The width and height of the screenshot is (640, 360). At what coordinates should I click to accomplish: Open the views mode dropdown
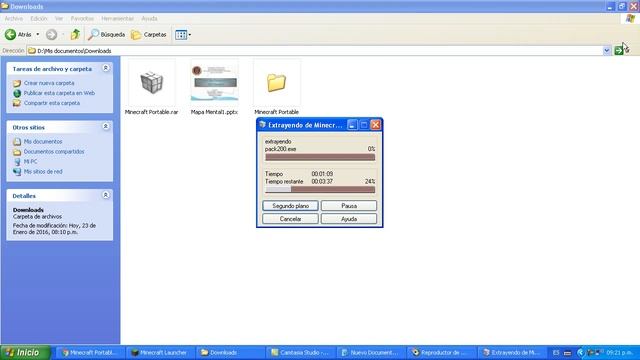(183, 35)
